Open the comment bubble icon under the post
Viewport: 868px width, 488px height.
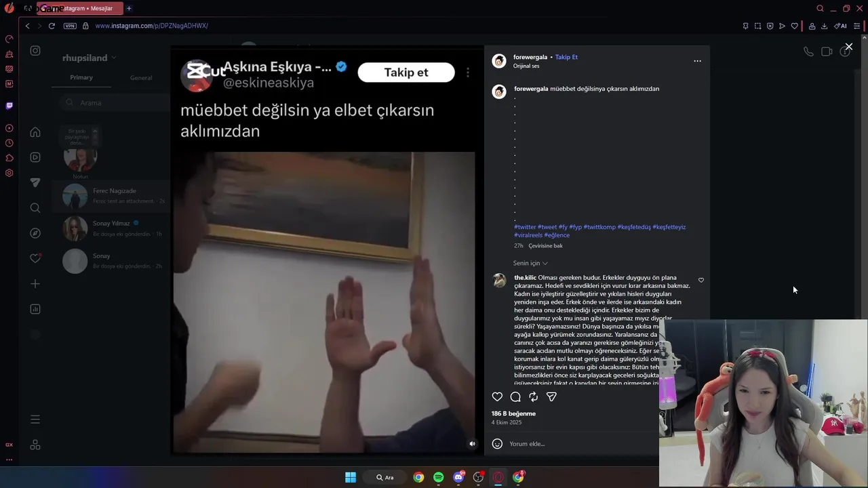515,397
